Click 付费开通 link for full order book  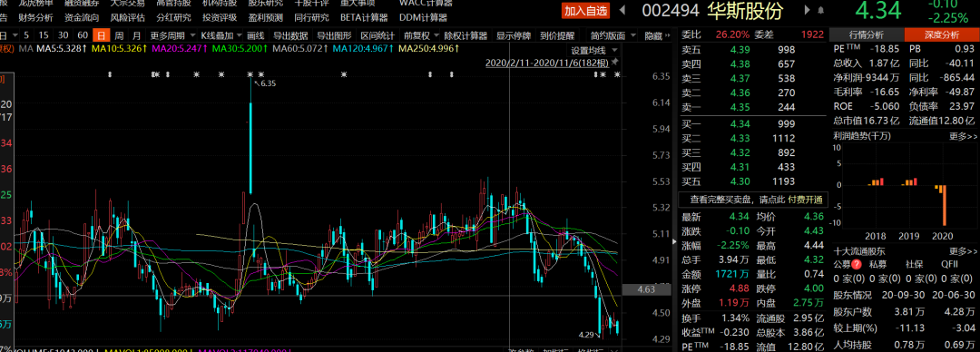click(804, 200)
